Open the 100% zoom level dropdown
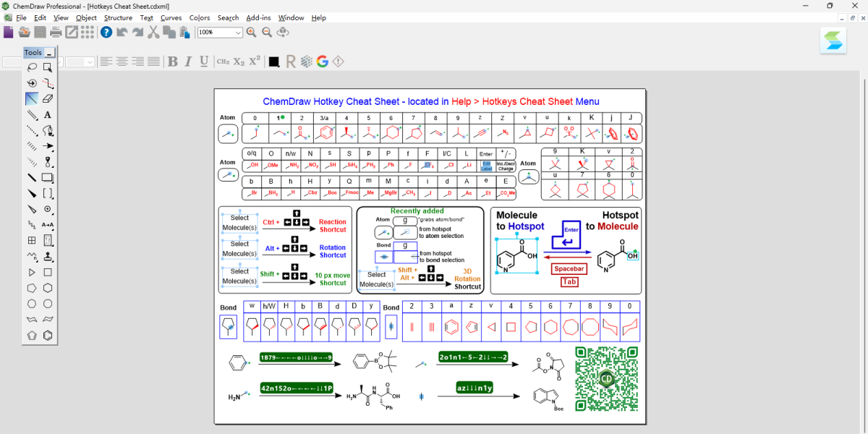The image size is (868, 434). click(238, 33)
